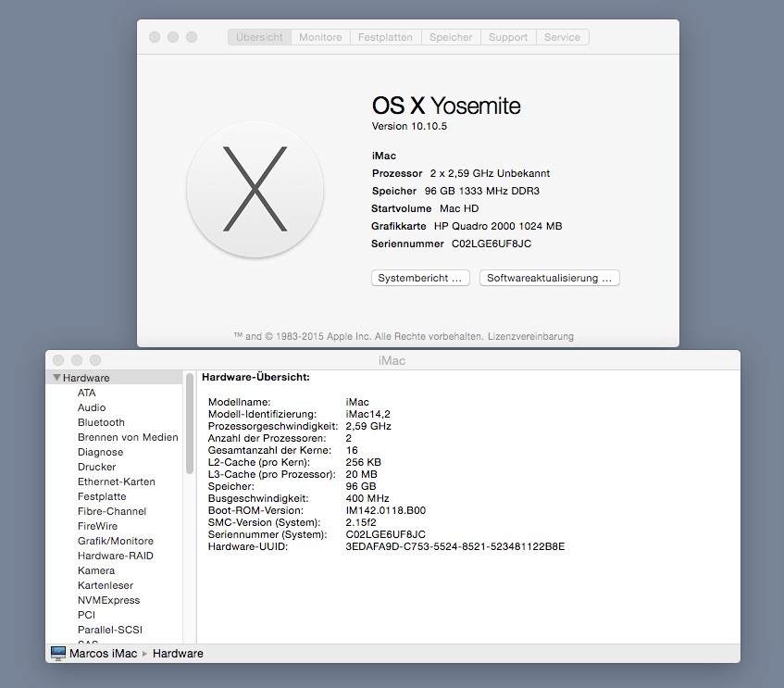Open the Support tab
The image size is (784, 688).
click(508, 37)
